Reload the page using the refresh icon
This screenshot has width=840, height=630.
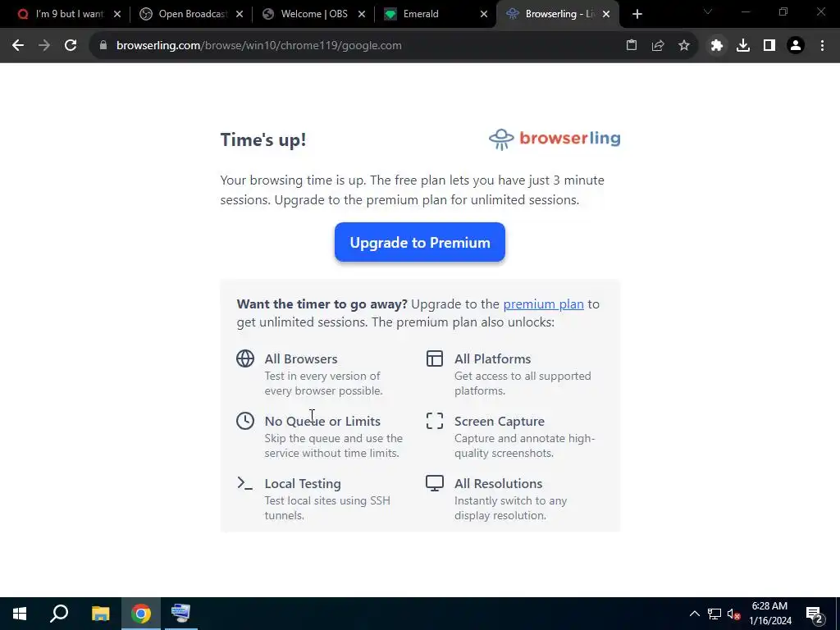coord(71,46)
